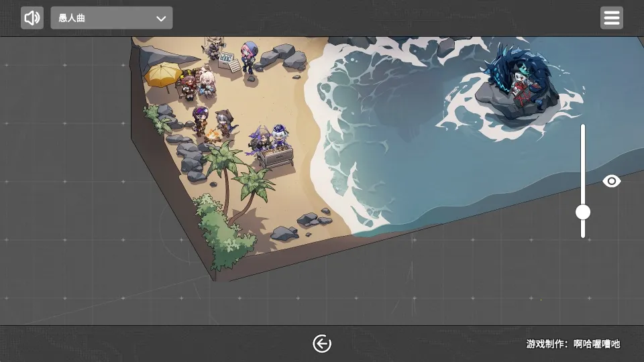Click the vertical zoom slider handle
Screen dimensions: 644x362
(x=583, y=213)
